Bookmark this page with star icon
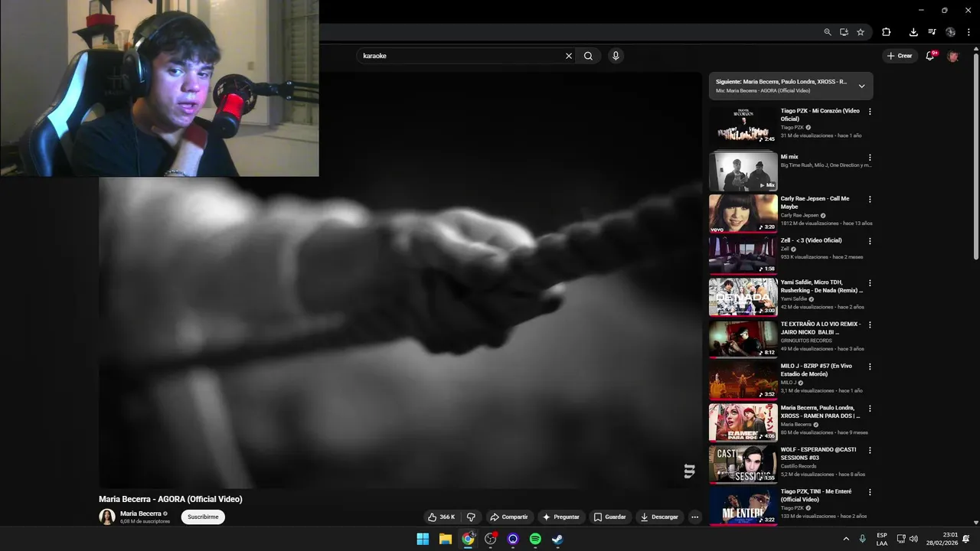 click(861, 32)
